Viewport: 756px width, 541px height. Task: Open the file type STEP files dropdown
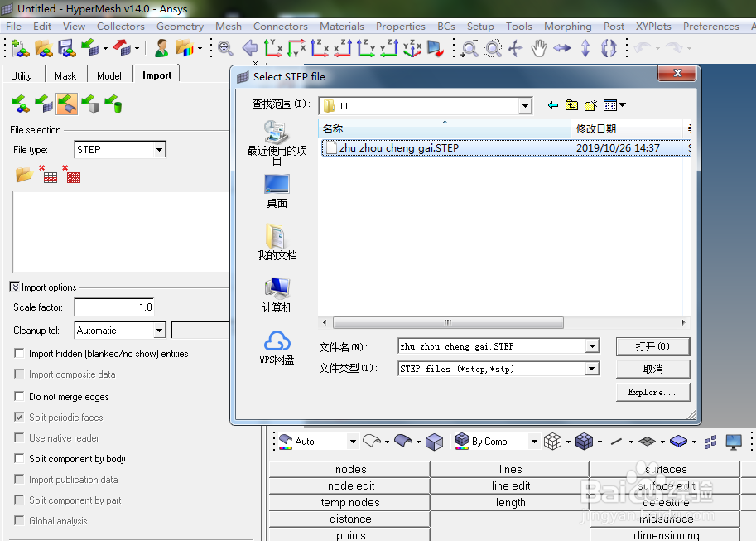(x=593, y=369)
